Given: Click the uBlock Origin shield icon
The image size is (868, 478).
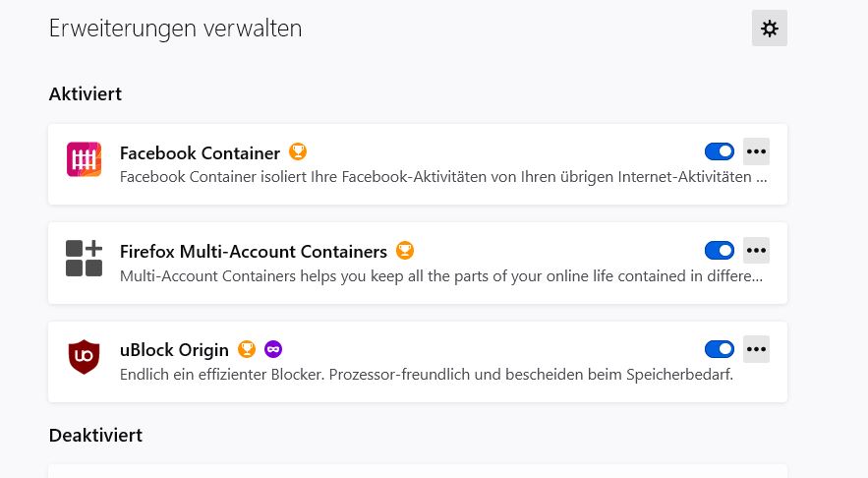Looking at the screenshot, I should pyautogui.click(x=84, y=356).
